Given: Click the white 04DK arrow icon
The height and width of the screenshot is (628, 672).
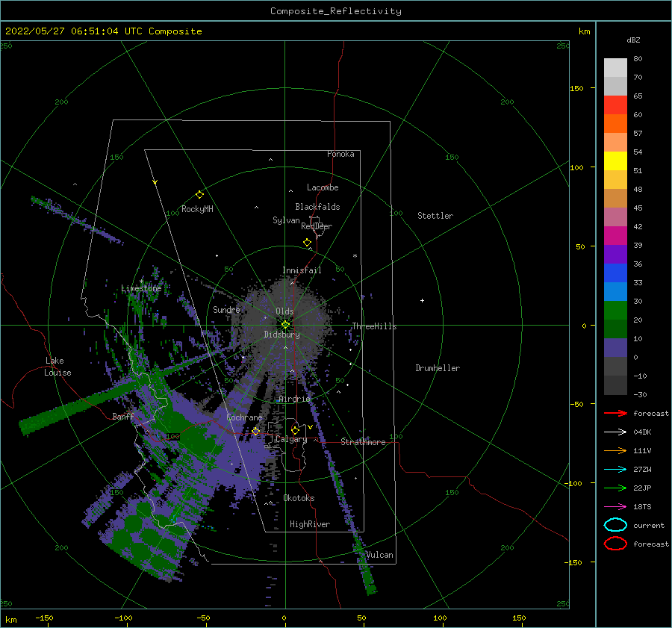Looking at the screenshot, I should (615, 432).
